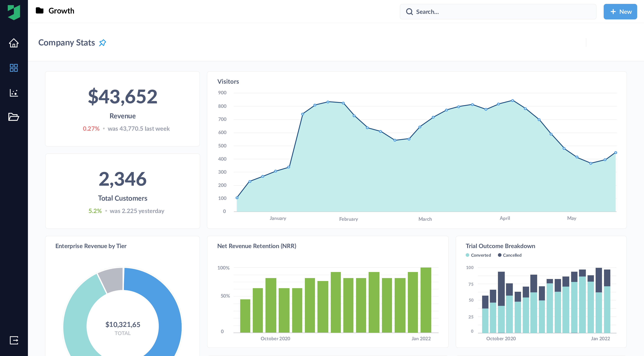644x356 pixels.
Task: Go to Home via sidebar house icon
Action: (x=14, y=43)
